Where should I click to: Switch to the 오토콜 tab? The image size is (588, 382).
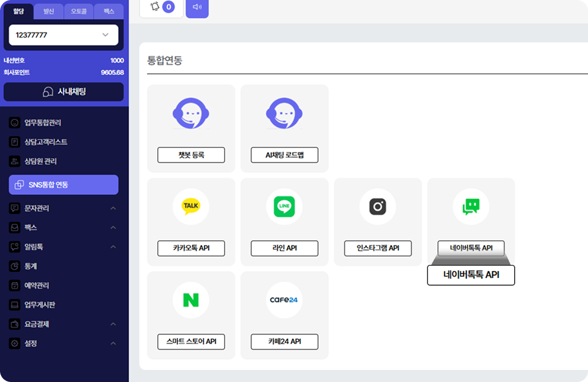78,11
